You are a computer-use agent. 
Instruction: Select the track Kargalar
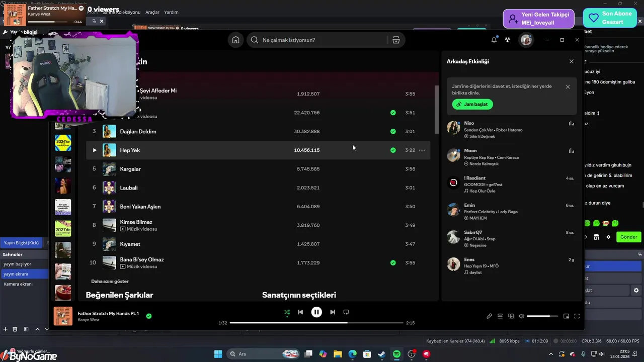pos(258,169)
